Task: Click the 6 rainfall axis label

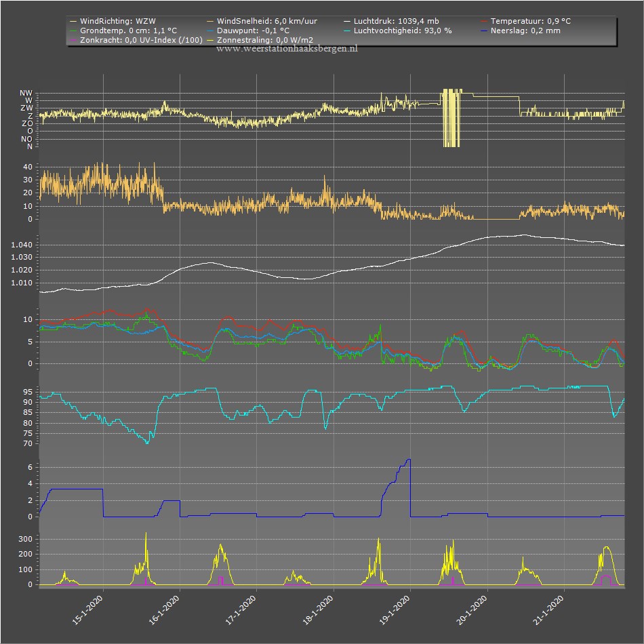Action: (30, 467)
